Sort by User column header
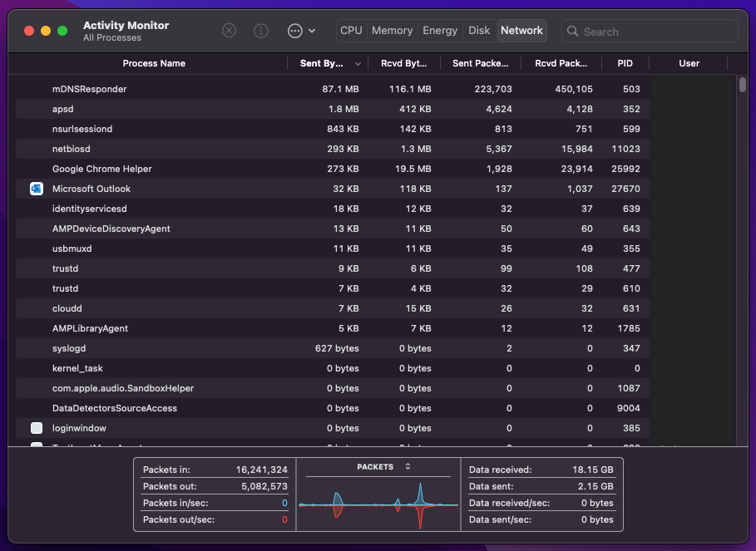The width and height of the screenshot is (756, 551). tap(689, 63)
